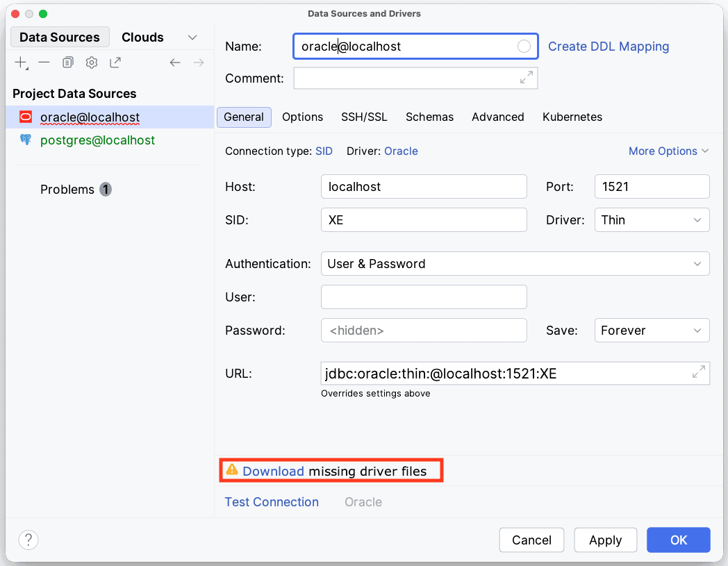Click into the User input field
Screen dimensions: 728x566
[x=423, y=297]
